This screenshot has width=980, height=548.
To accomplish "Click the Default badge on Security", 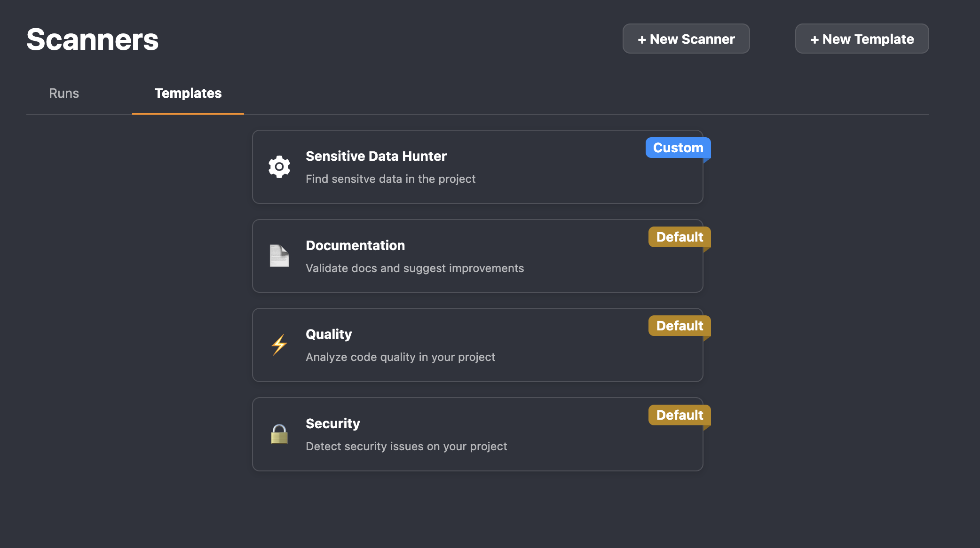I will click(x=679, y=415).
